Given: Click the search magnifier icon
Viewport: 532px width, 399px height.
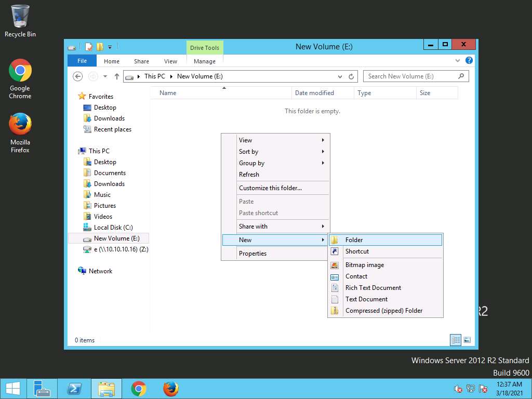Looking at the screenshot, I should tap(461, 76).
